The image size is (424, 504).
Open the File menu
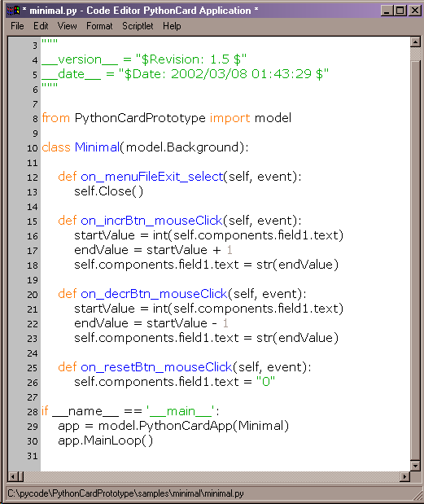point(17,26)
